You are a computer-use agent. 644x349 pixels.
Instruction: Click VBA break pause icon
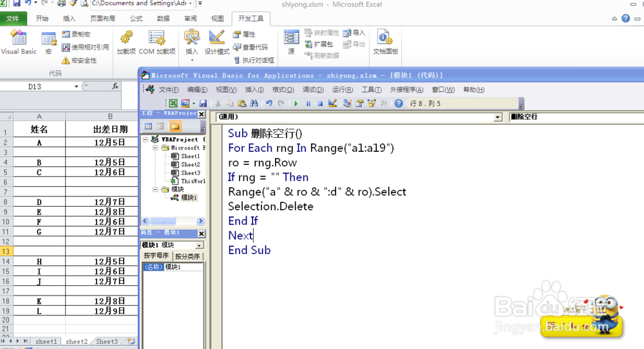pos(308,104)
